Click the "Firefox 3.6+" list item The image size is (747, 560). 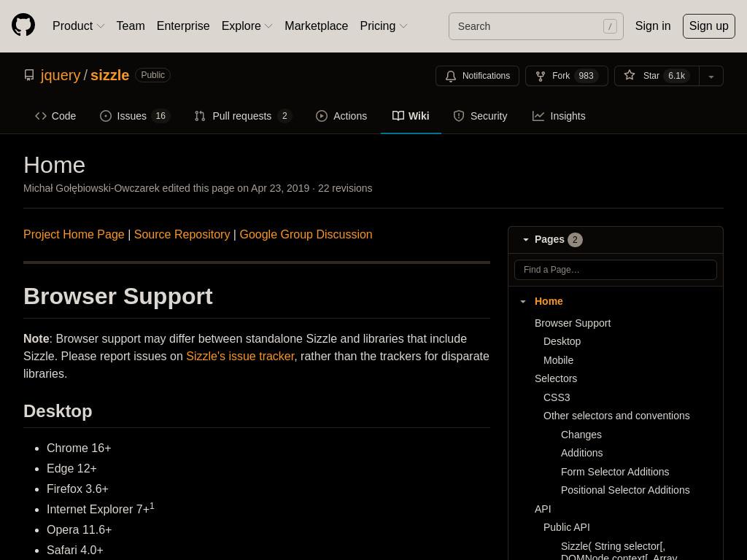(x=77, y=489)
